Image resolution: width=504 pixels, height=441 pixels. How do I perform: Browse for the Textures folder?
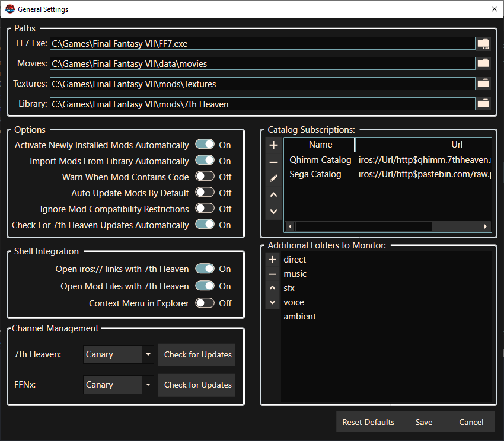pos(483,84)
